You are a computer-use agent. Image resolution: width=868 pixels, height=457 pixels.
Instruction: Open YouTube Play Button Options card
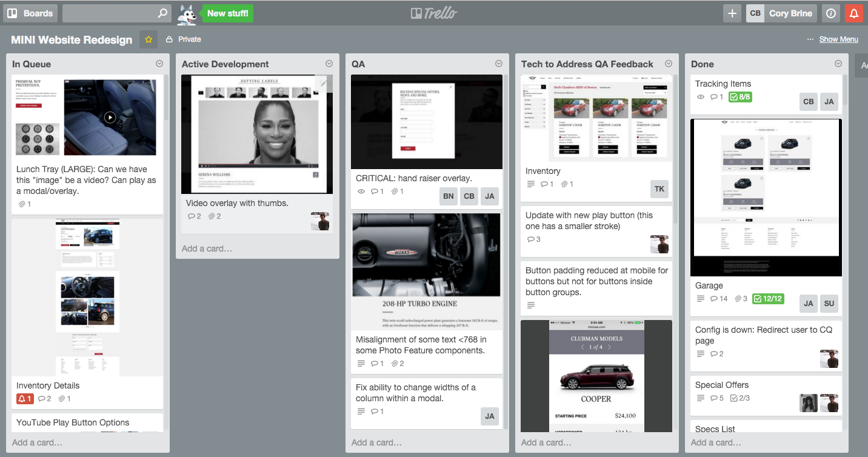73,422
